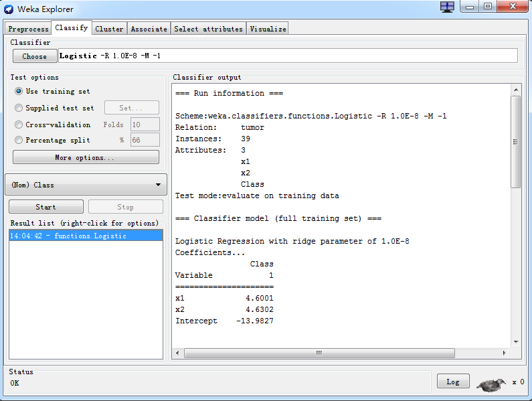532x401 pixels.
Task: Click the Scheme:weka.classifiers.functions.Logistic line
Action: (x=311, y=116)
